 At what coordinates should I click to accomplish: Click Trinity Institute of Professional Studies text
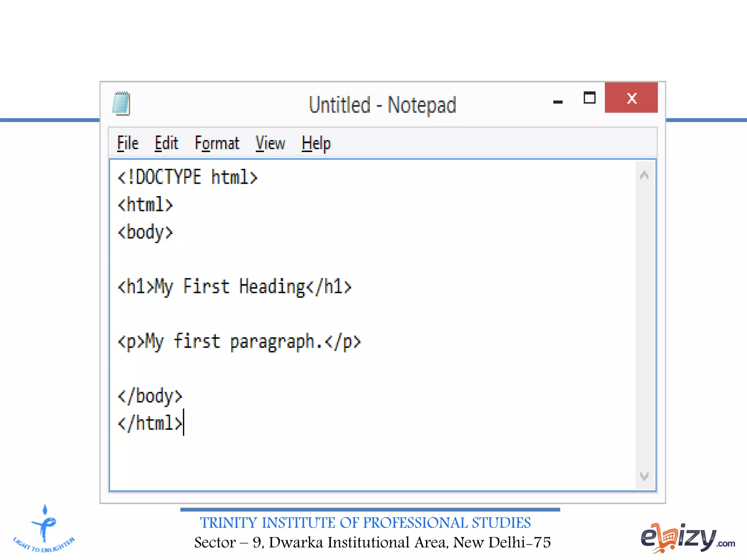[365, 523]
